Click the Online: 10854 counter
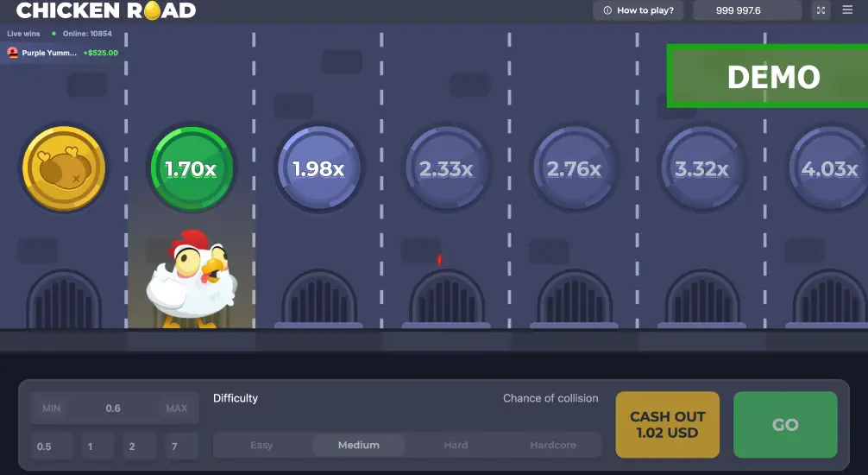Viewport: 868px width, 475px height. 87,34
